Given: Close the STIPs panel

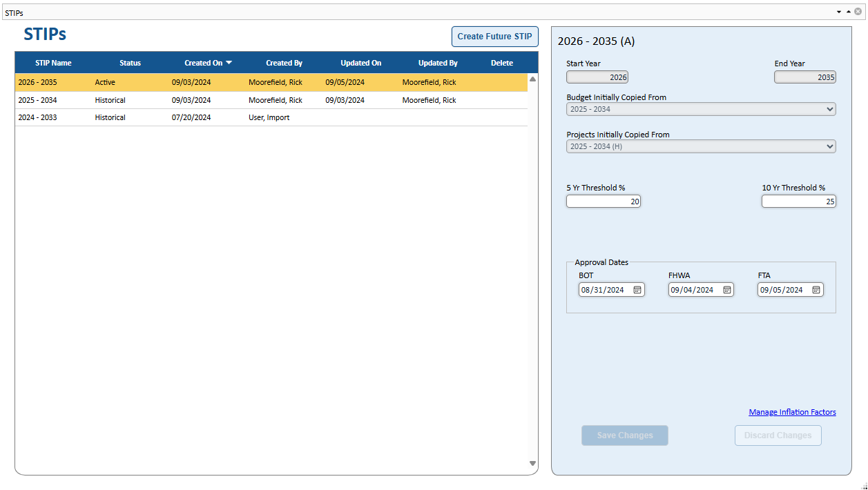Looking at the screenshot, I should 858,12.
